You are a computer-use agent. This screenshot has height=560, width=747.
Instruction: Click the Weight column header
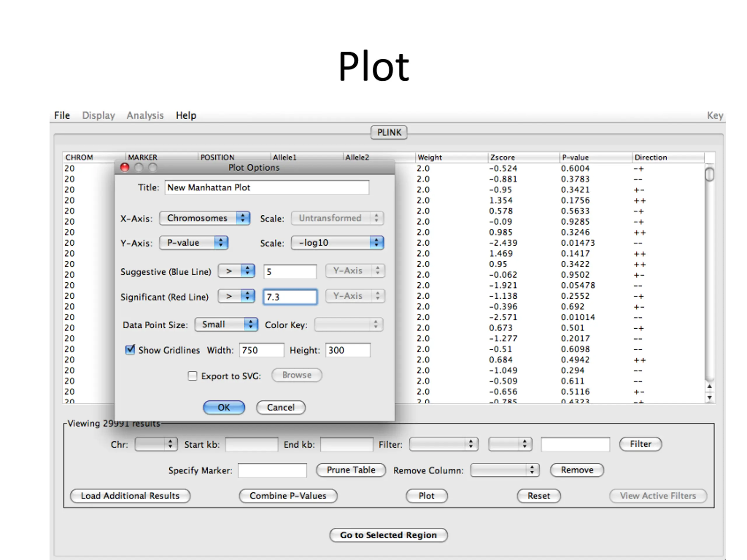click(451, 157)
